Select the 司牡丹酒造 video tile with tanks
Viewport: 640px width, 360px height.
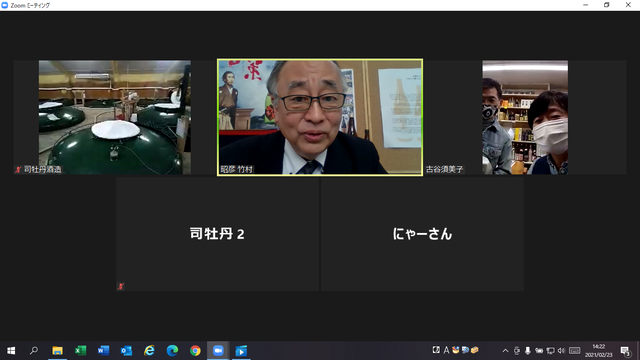click(x=115, y=118)
